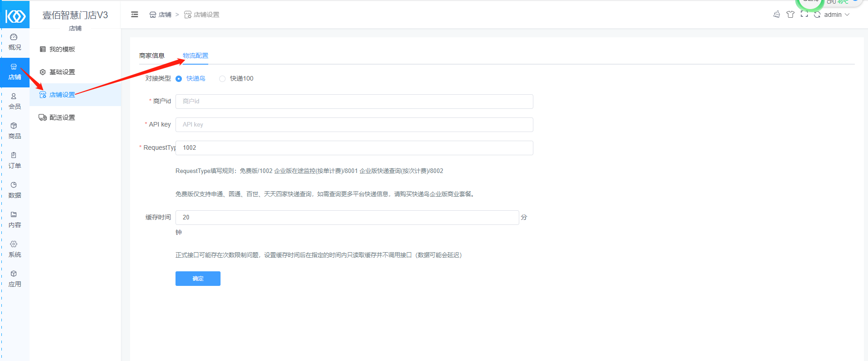Open 我的模板 submenu item
This screenshot has height=361, width=868.
coord(75,49)
